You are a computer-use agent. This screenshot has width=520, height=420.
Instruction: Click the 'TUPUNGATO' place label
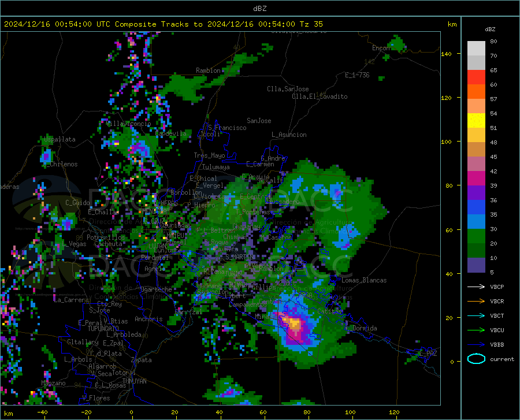(103, 329)
